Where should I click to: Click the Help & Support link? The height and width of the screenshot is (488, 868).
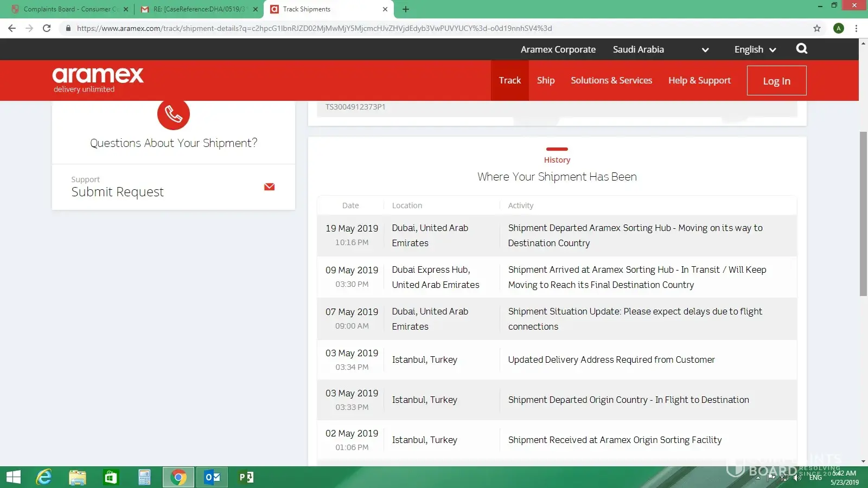(699, 80)
